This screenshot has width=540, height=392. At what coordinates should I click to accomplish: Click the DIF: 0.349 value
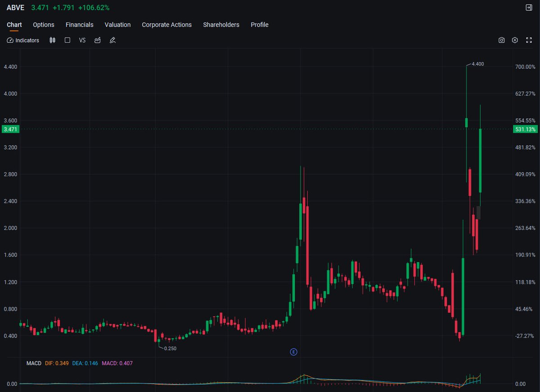click(57, 363)
